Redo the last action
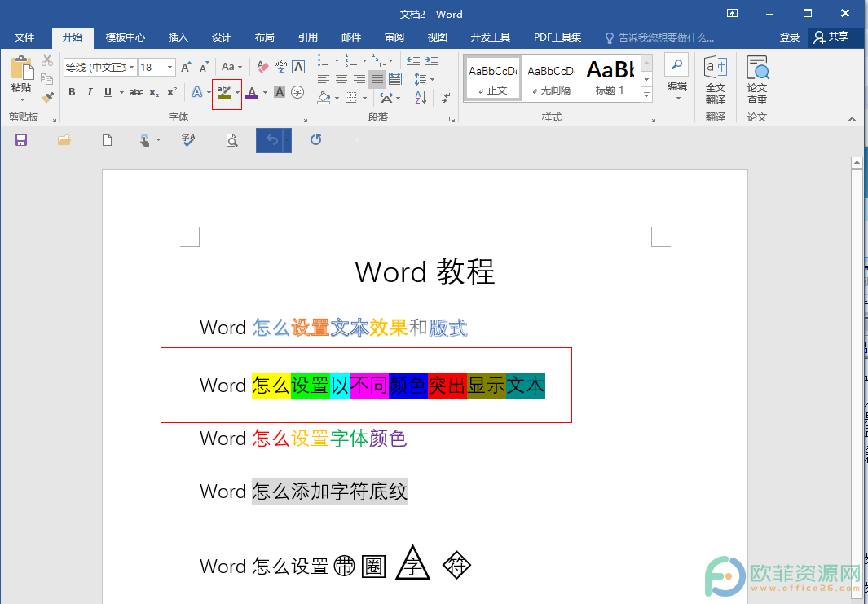The height and width of the screenshot is (604, 868). [x=316, y=140]
